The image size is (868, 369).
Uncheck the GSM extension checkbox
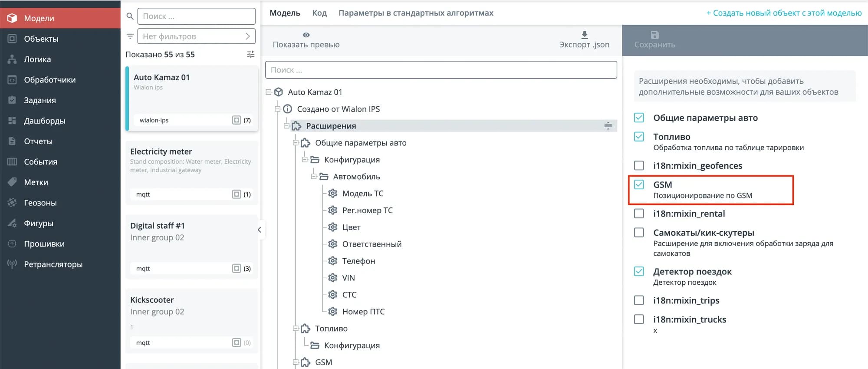tap(639, 184)
